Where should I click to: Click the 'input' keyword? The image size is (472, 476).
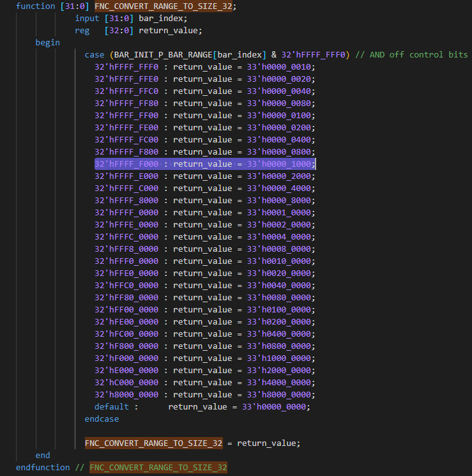tap(87, 18)
